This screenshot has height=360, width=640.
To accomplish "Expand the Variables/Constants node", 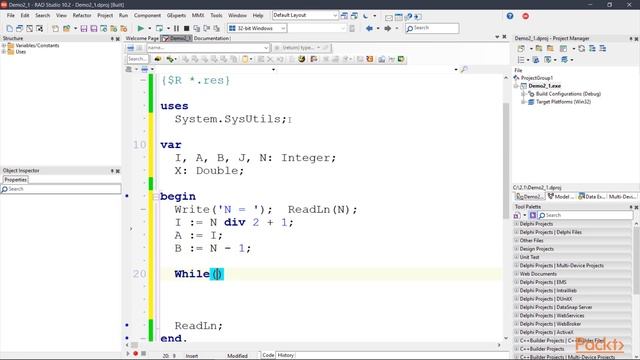I will (x=4, y=46).
